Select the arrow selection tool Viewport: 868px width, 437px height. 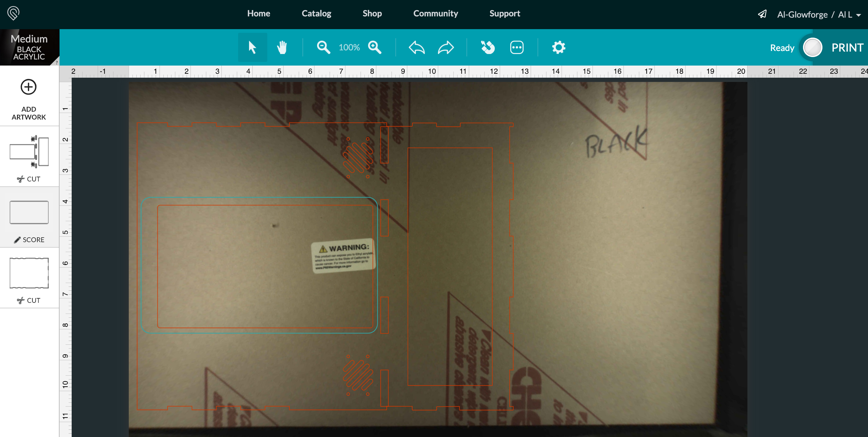(252, 47)
